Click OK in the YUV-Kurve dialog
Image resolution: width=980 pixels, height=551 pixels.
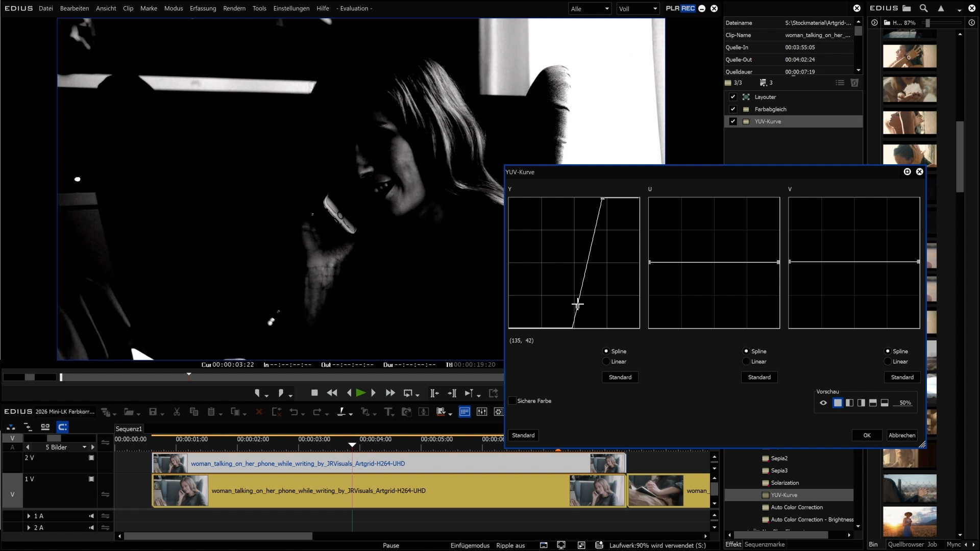click(x=867, y=435)
